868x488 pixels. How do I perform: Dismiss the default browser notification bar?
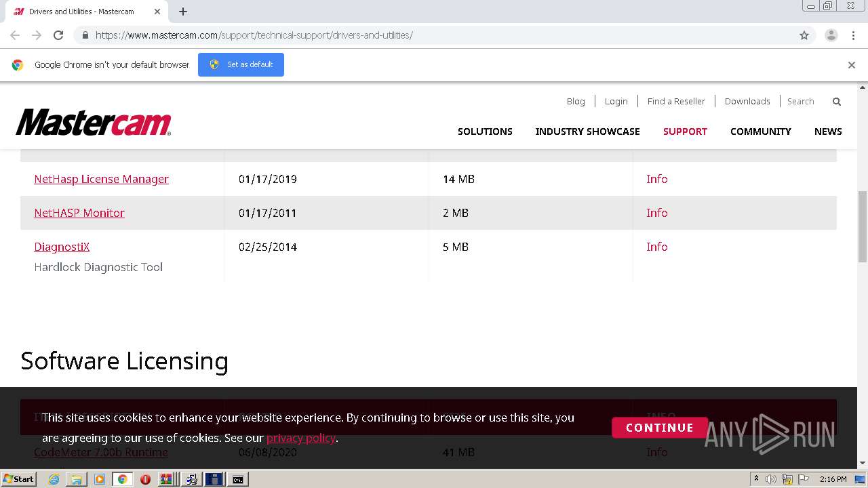coord(852,65)
